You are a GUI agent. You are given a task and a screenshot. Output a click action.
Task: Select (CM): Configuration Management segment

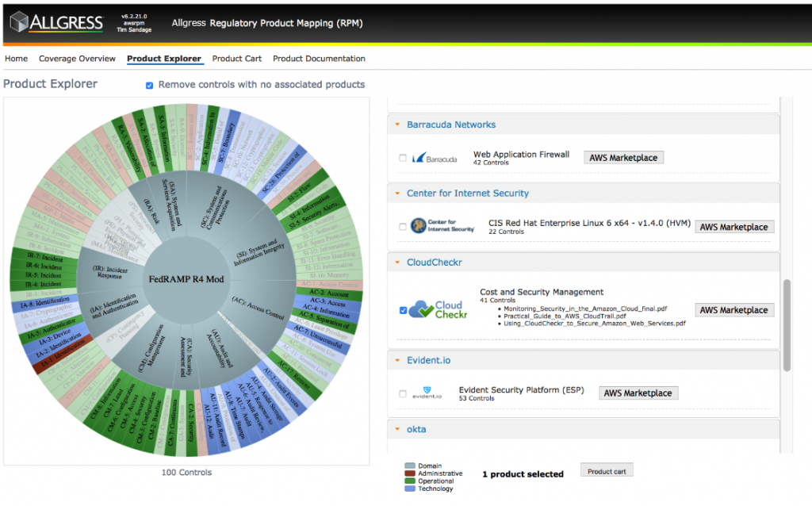[x=151, y=347]
